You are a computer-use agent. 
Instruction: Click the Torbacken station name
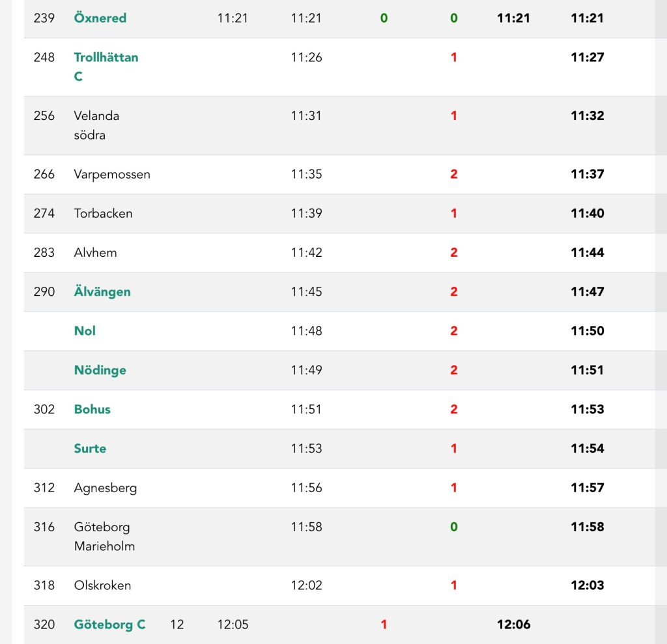coord(103,214)
